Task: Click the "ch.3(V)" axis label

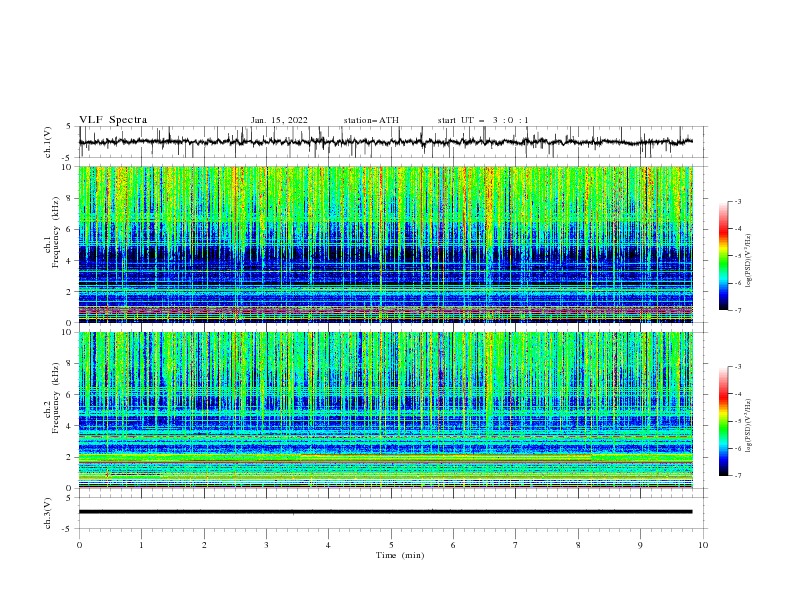Action: tap(48, 513)
